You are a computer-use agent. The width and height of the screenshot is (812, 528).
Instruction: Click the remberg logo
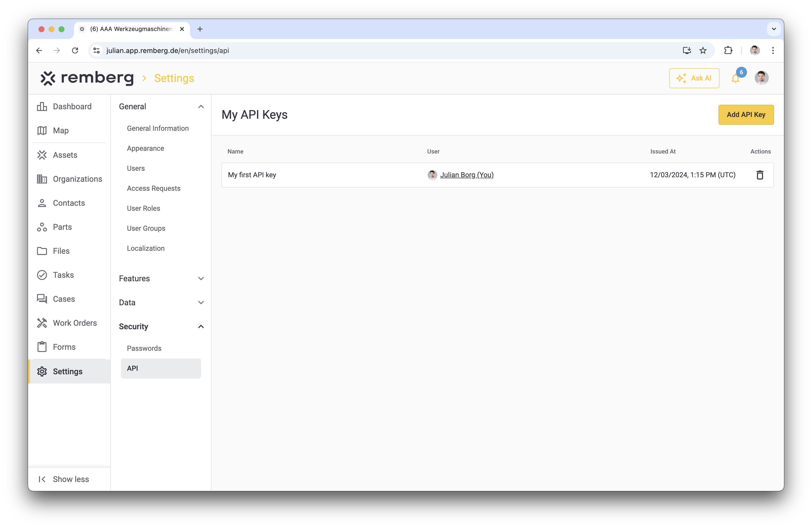[87, 78]
